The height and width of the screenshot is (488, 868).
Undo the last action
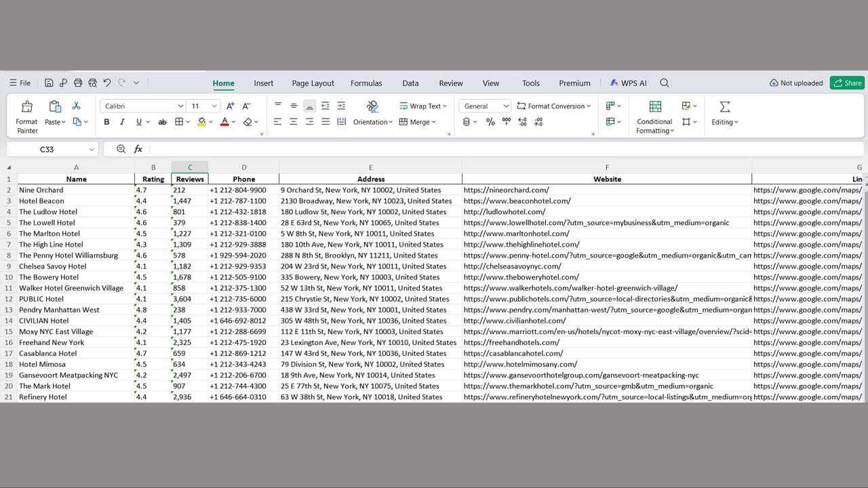point(107,83)
